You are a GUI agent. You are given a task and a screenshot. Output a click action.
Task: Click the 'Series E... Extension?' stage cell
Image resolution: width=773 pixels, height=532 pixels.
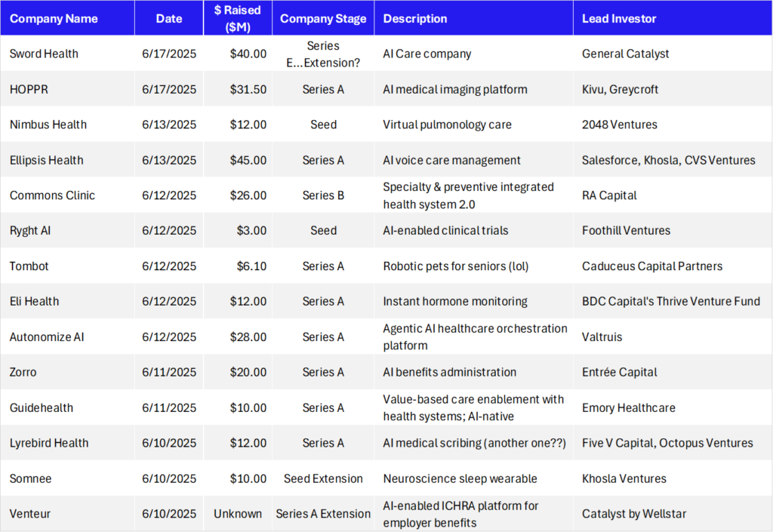click(x=323, y=54)
